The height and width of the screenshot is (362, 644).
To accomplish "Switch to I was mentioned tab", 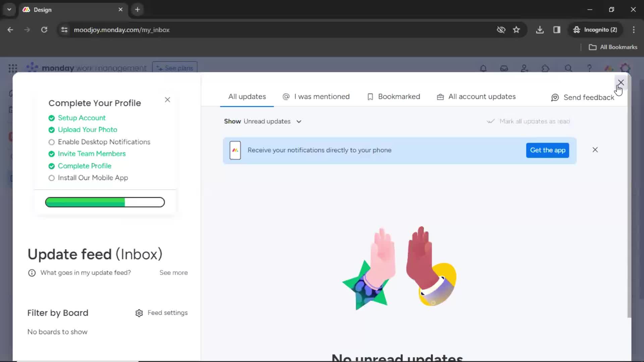I will click(316, 96).
